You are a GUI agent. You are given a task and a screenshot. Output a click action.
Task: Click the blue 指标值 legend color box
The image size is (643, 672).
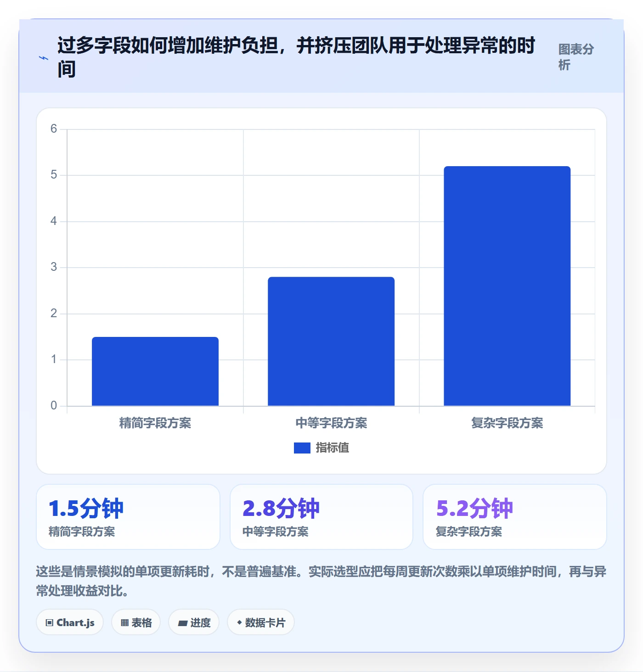click(302, 448)
